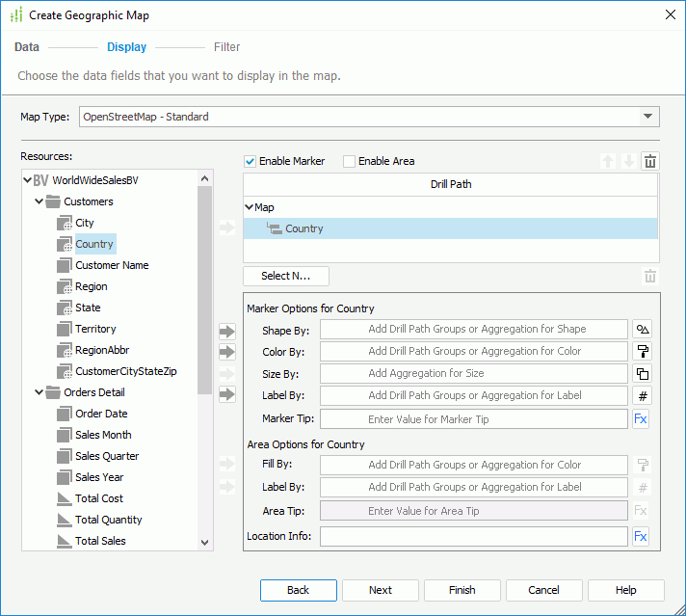
Task: Click the add arrow next to Shape By
Action: [x=227, y=332]
